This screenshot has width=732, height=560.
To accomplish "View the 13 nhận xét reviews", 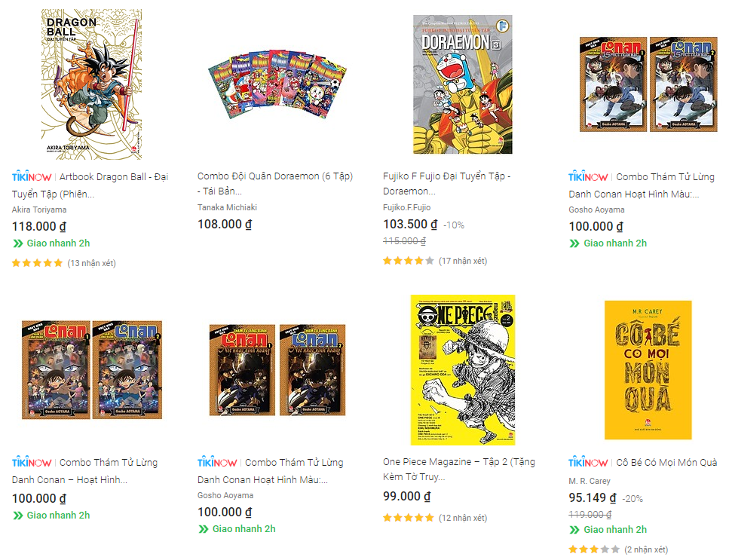I will click(91, 263).
